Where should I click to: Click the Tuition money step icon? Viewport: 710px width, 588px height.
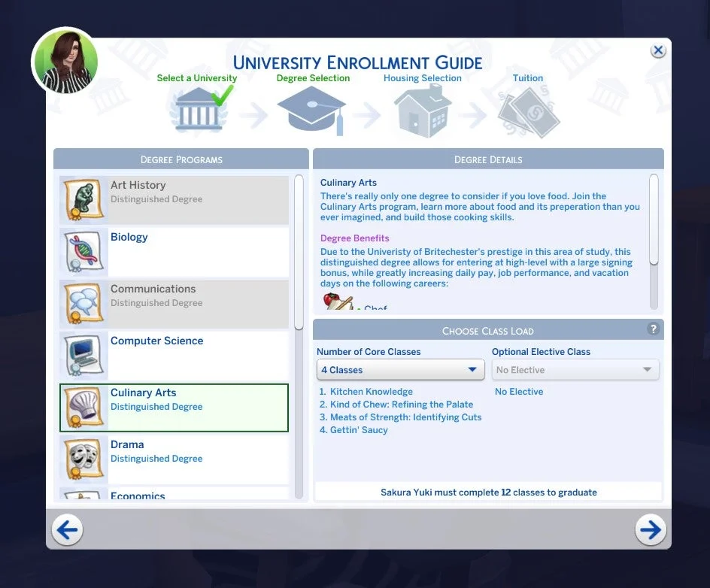[529, 109]
